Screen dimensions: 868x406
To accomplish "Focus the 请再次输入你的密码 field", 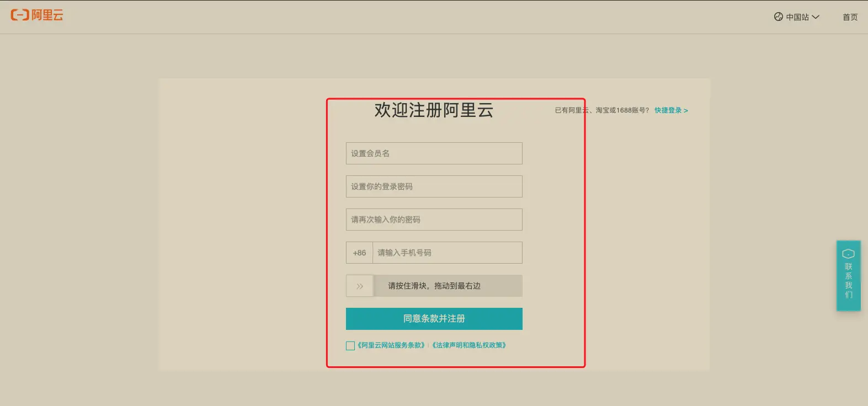I will click(x=434, y=220).
